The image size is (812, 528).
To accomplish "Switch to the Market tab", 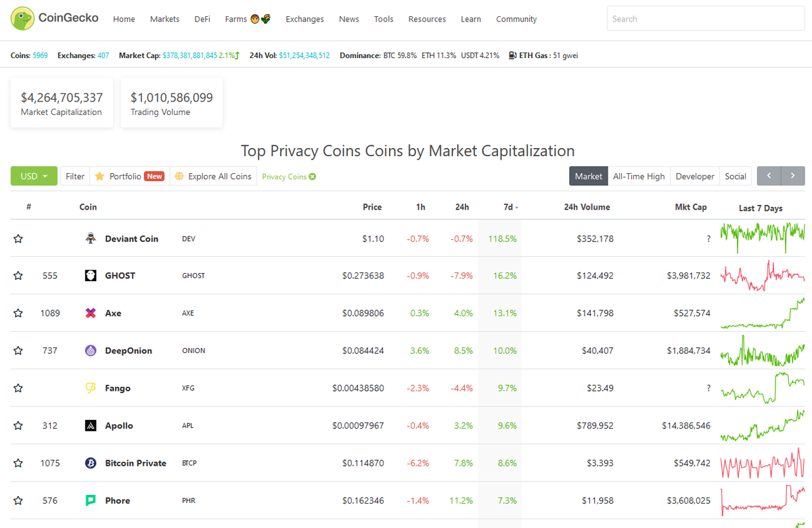I will [x=588, y=176].
